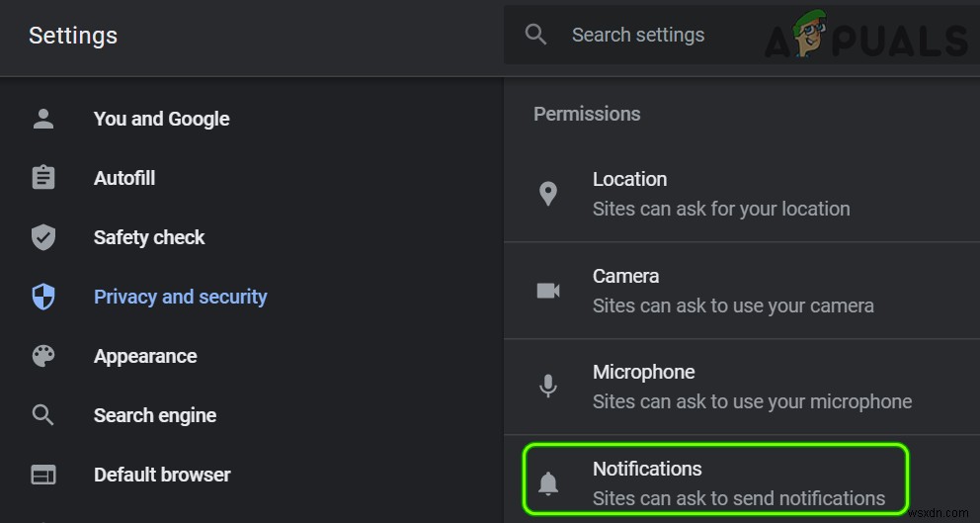The height and width of the screenshot is (523, 980).
Task: Open You and Google settings section
Action: [x=161, y=120]
